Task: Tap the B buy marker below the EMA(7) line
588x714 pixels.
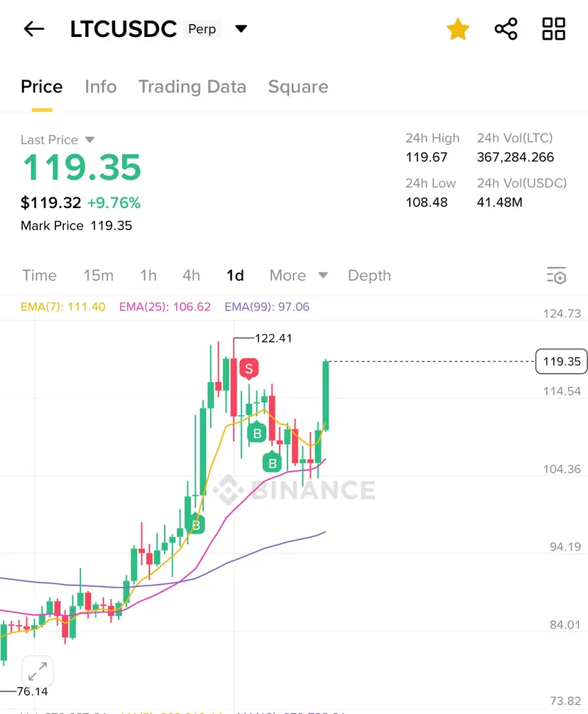Action: pyautogui.click(x=257, y=433)
